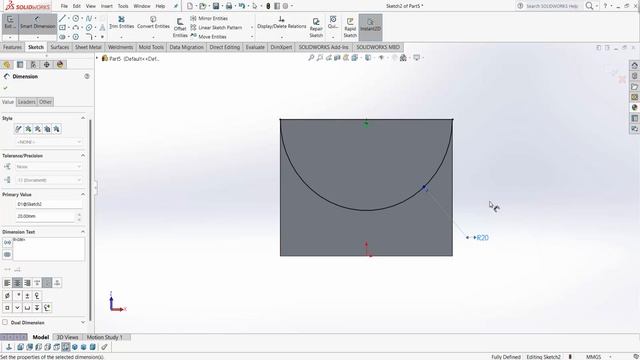The height and width of the screenshot is (360, 640).
Task: Activate the Trim Entities tool
Action: coord(121,22)
